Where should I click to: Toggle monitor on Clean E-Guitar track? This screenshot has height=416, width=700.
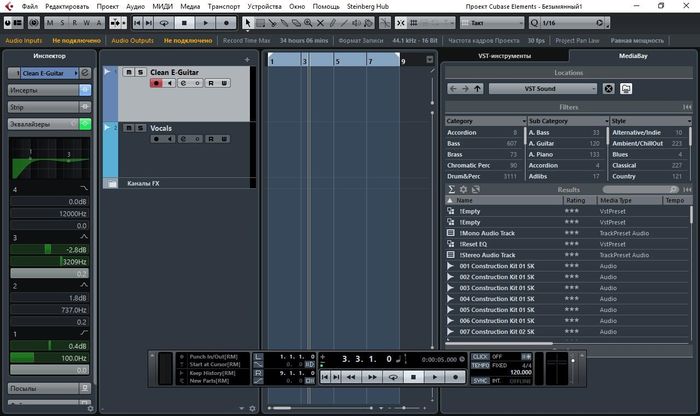click(x=169, y=83)
